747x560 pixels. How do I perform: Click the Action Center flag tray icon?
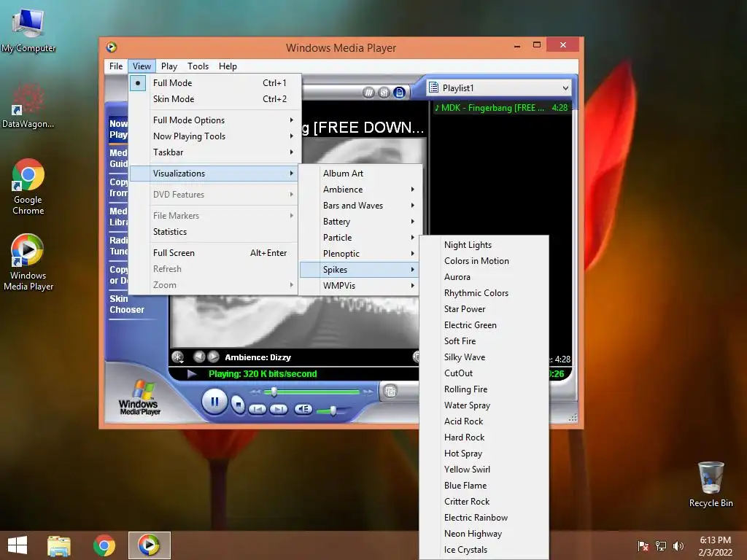tap(643, 546)
